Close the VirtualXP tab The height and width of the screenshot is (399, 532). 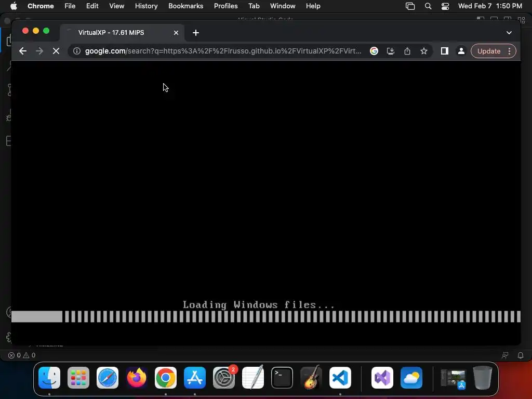coord(176,33)
